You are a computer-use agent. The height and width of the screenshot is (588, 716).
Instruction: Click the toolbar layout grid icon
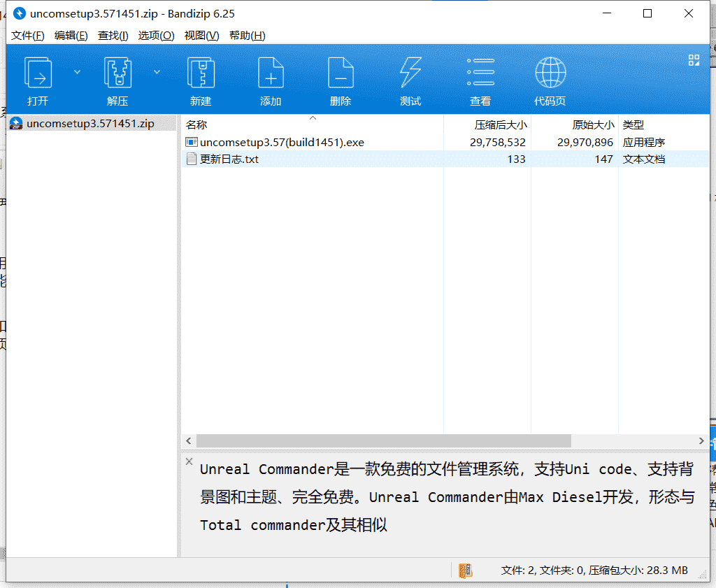pyautogui.click(x=694, y=60)
